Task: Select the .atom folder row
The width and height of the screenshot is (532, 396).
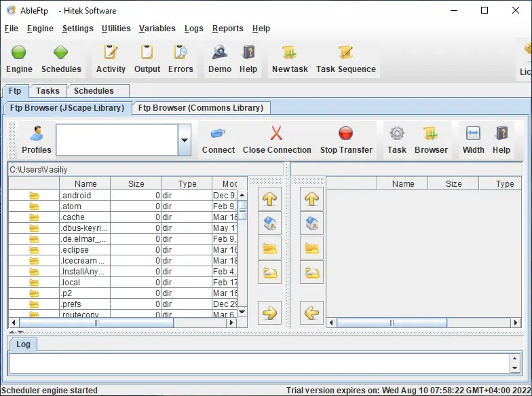Action: tap(123, 206)
